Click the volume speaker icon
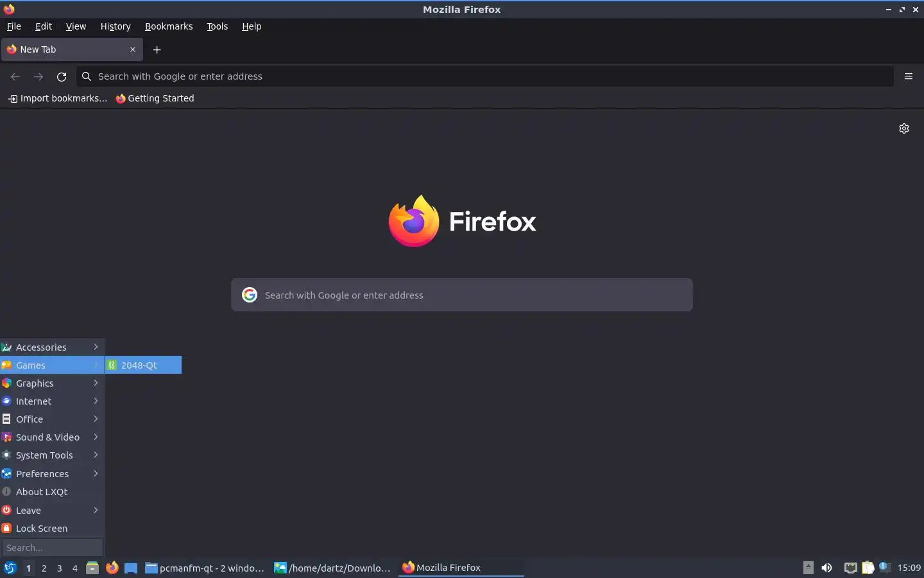Viewport: 924px width, 578px height. point(827,568)
